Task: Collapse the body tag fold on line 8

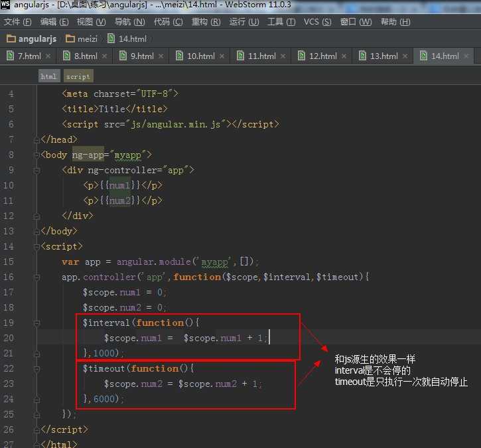Action: point(36,155)
